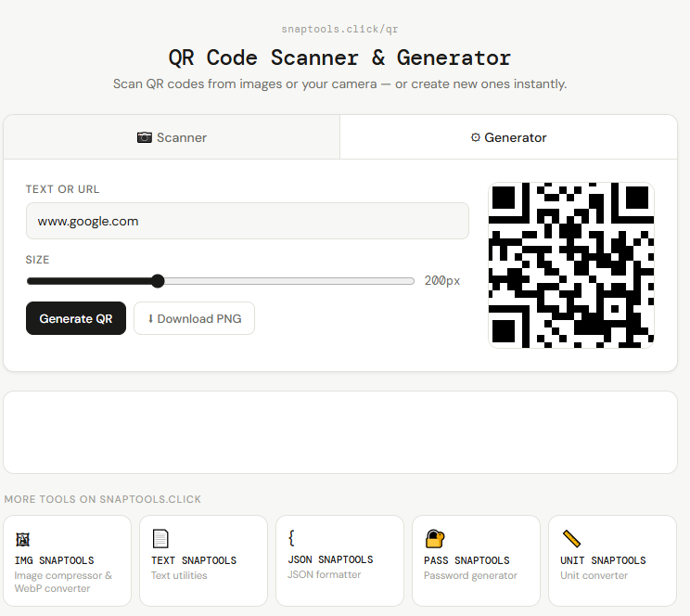Click the SIZE label

pyautogui.click(x=37, y=260)
